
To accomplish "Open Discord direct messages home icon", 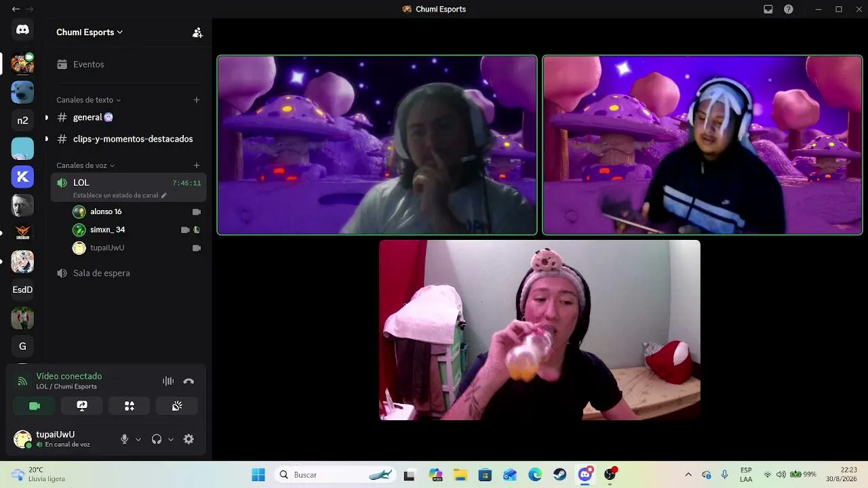I will coord(22,30).
